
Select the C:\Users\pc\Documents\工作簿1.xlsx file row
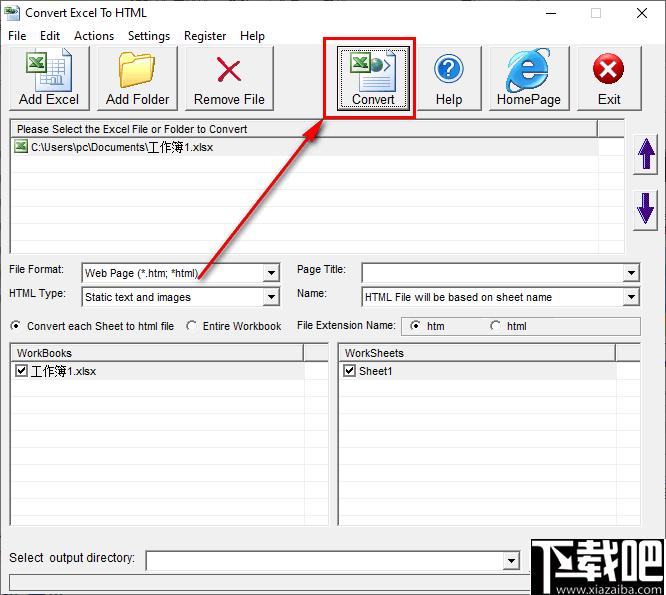click(x=304, y=147)
